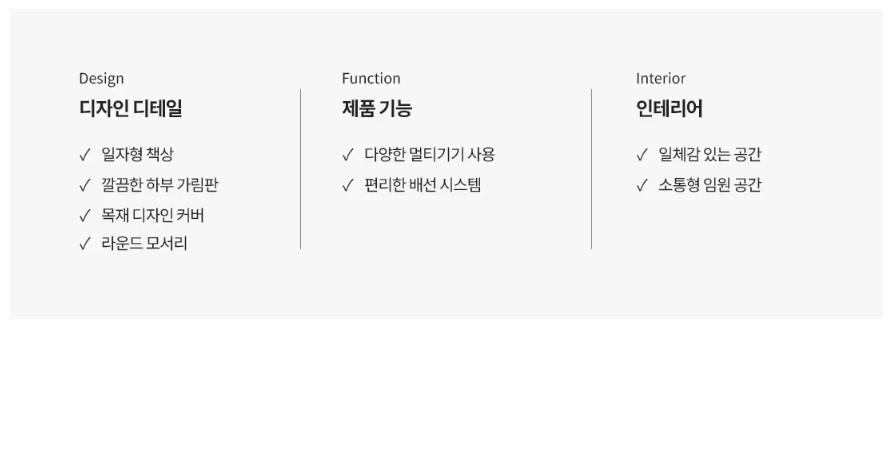Click the 소통형 임원 공간 text

point(709,185)
